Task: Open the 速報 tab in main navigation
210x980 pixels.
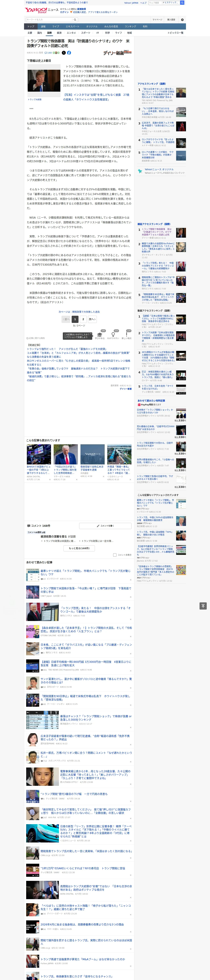Action: pos(43,26)
